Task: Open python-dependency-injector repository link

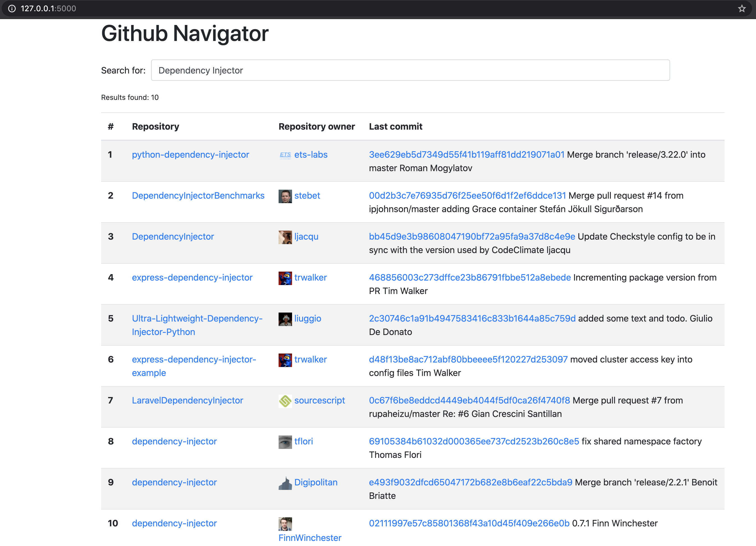Action: (190, 155)
